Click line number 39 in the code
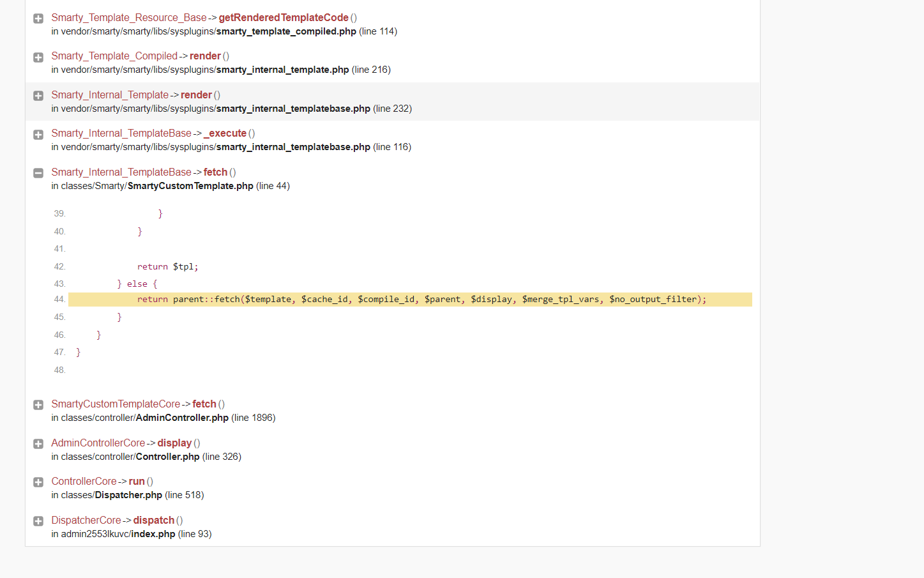This screenshot has width=924, height=578. pos(60,214)
